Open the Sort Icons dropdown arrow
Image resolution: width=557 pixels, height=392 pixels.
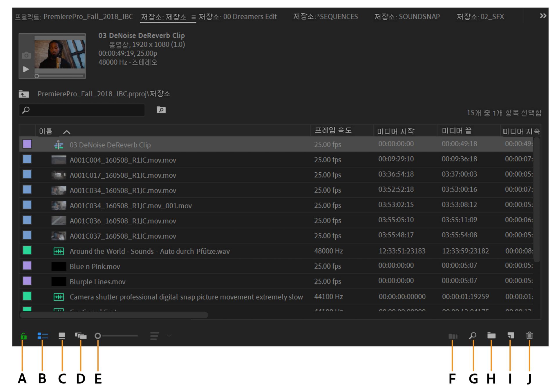point(169,336)
